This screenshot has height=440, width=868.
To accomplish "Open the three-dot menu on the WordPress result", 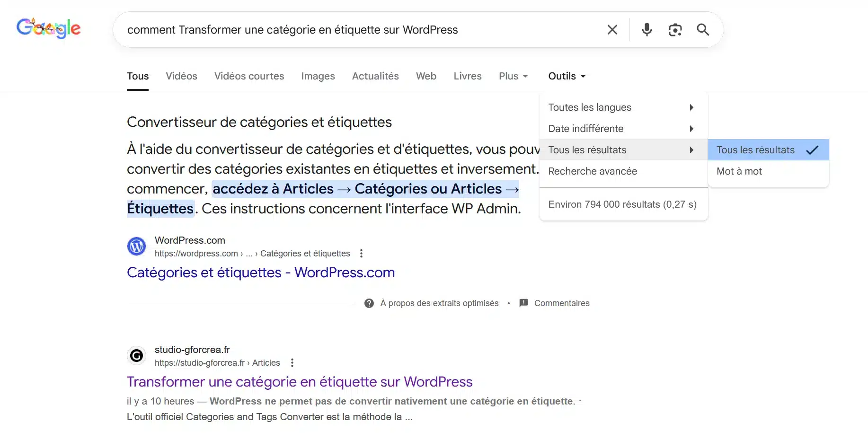I will coord(361,253).
